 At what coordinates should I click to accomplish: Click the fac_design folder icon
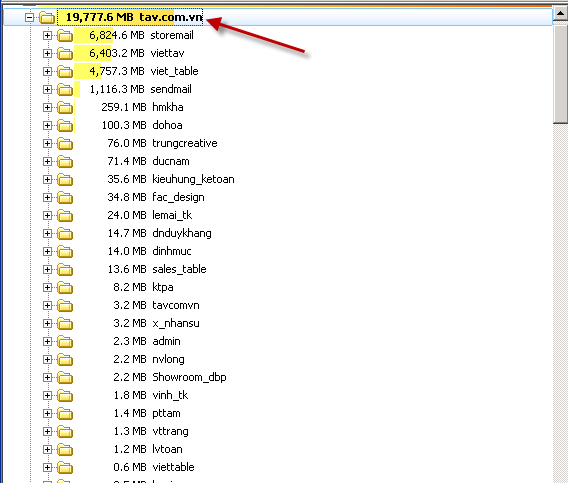coord(65,197)
